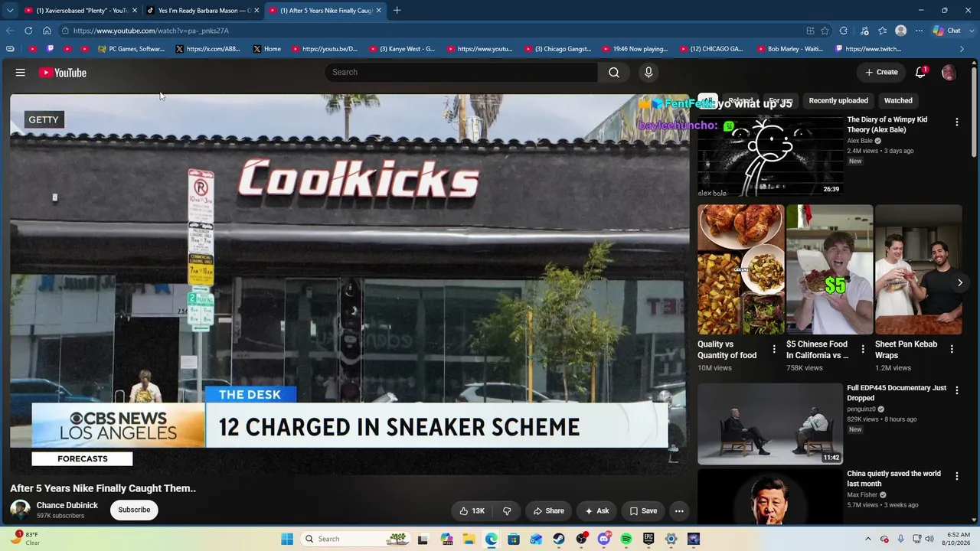
Task: Open the Bob Marley - Waiti... bookmark
Action: pyautogui.click(x=789, y=49)
